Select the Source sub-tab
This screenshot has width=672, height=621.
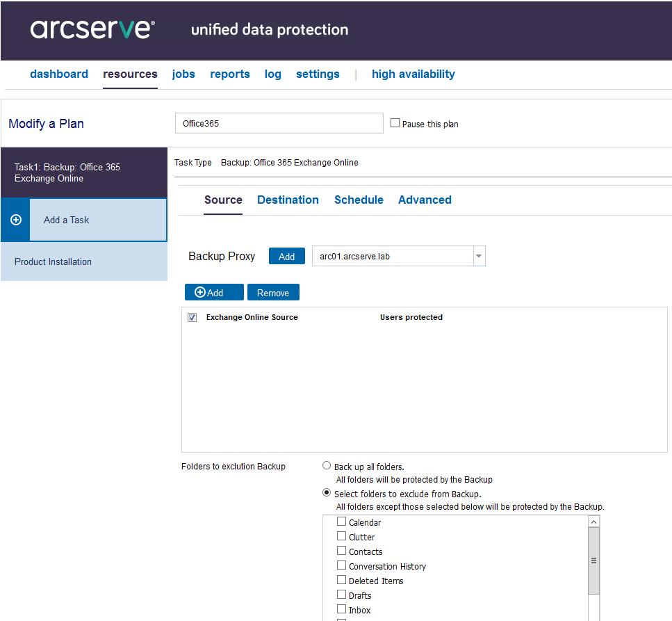[x=223, y=200]
